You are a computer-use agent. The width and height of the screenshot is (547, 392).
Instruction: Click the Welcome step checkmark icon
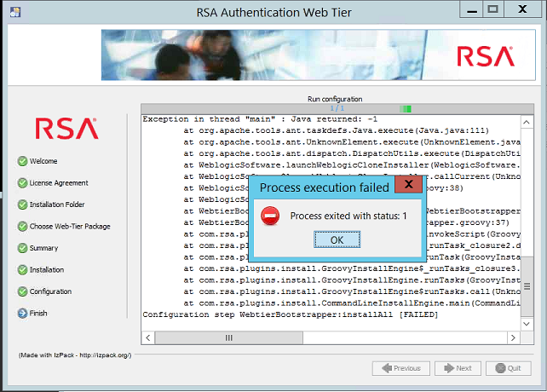coord(22,161)
